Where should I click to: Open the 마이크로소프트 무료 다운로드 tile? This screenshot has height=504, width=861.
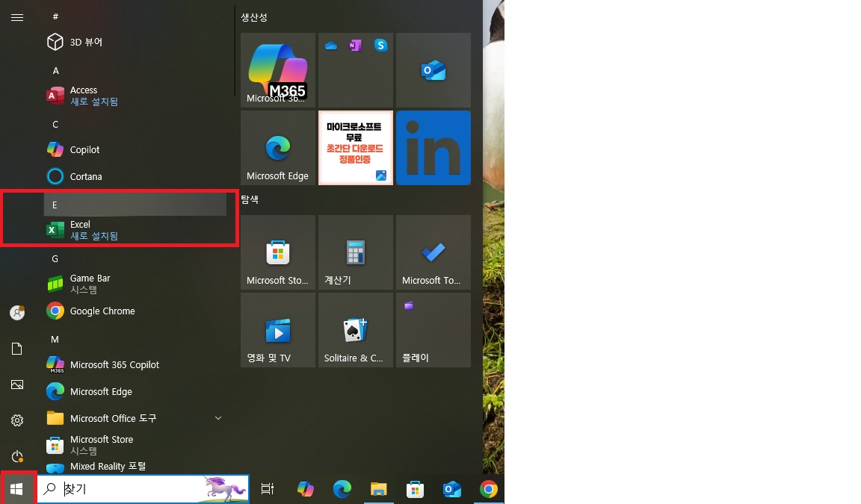tap(356, 148)
